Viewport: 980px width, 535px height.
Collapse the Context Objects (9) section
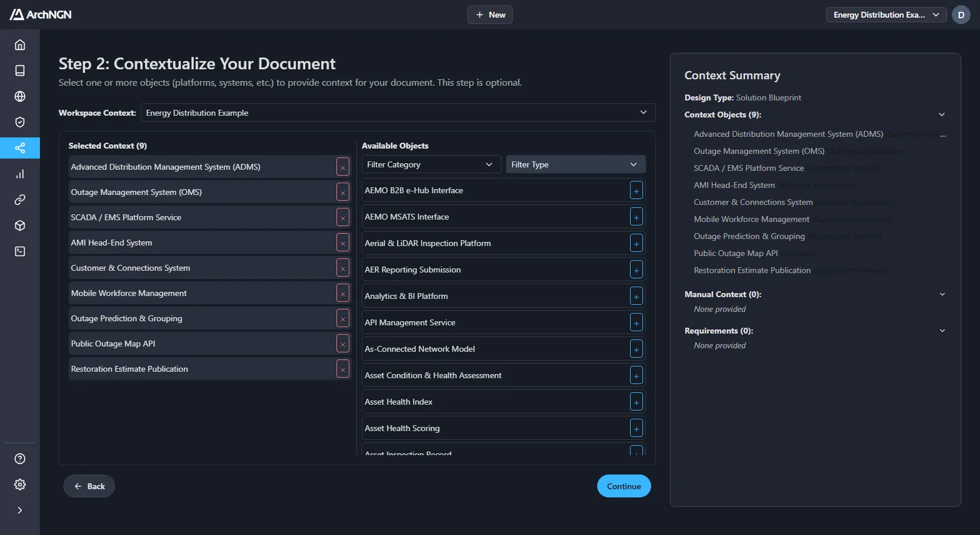[x=942, y=115]
